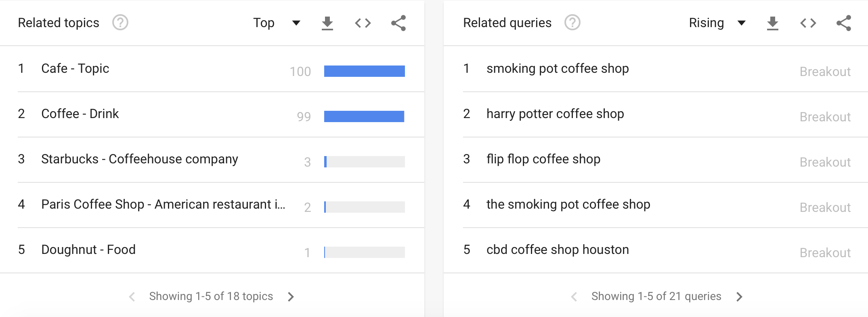Click the value 100 for Cafe

click(x=300, y=72)
